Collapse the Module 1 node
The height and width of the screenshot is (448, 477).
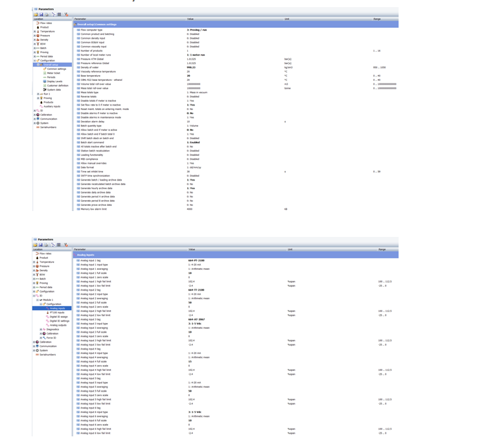[x=37, y=300]
